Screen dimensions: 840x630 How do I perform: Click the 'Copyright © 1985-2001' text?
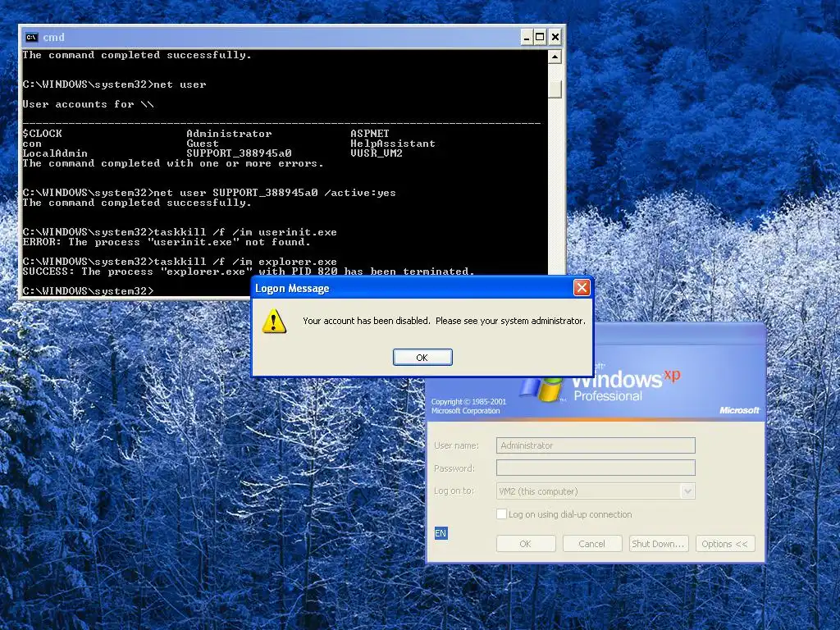(x=468, y=401)
